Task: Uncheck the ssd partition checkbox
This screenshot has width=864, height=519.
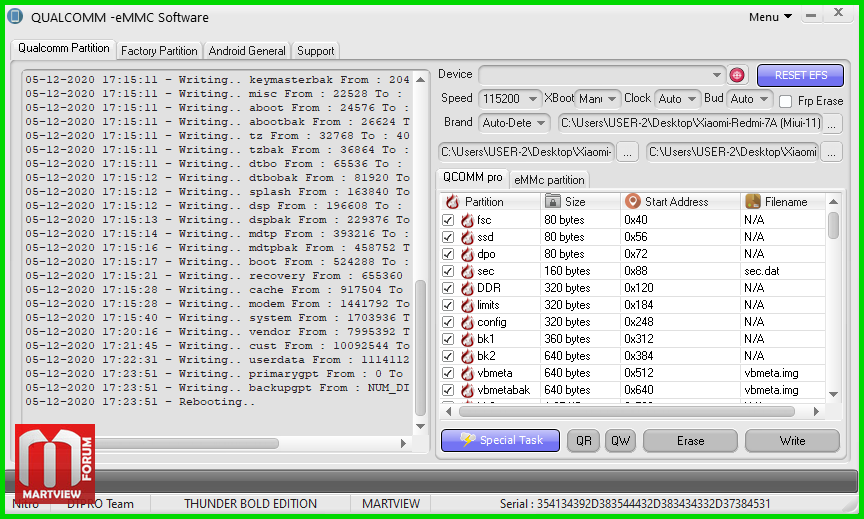Action: tap(448, 237)
